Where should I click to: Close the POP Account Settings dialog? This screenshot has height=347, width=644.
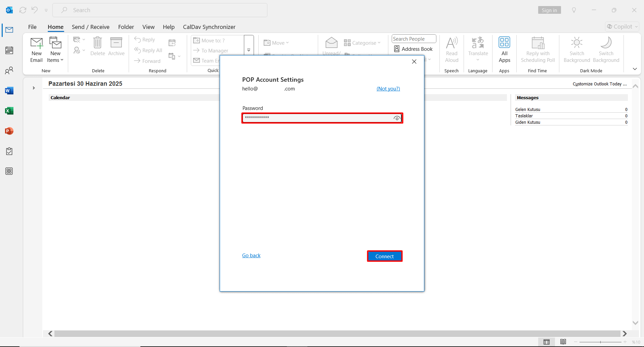[x=414, y=62]
